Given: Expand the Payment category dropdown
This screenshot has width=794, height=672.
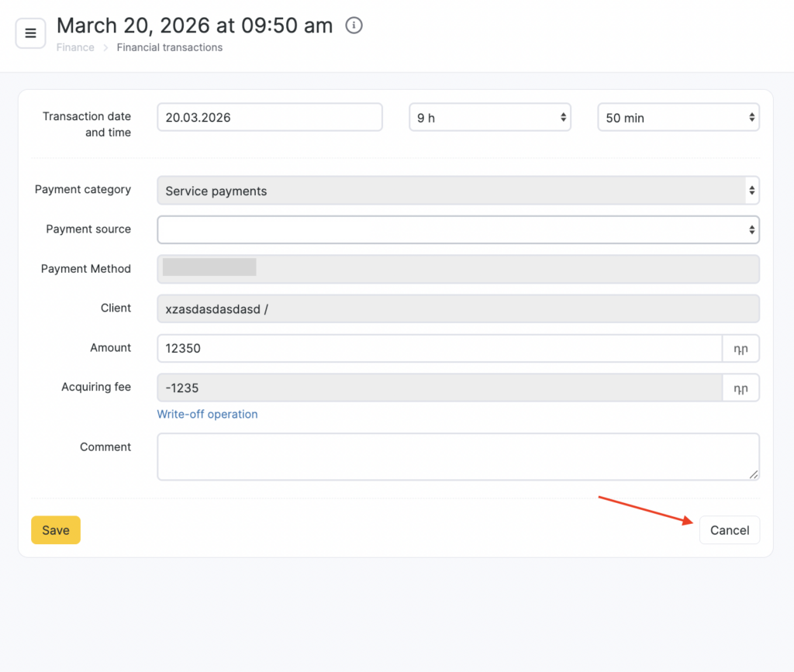Looking at the screenshot, I should [x=457, y=191].
